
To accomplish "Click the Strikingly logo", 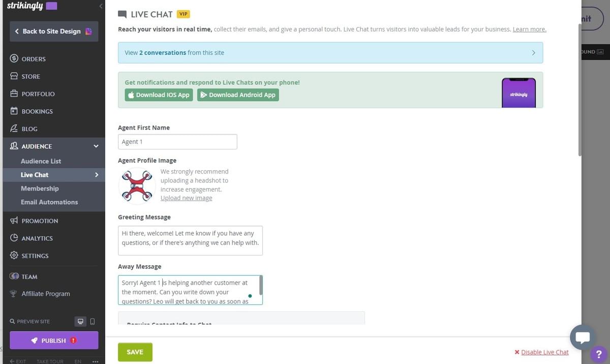I will point(32,6).
